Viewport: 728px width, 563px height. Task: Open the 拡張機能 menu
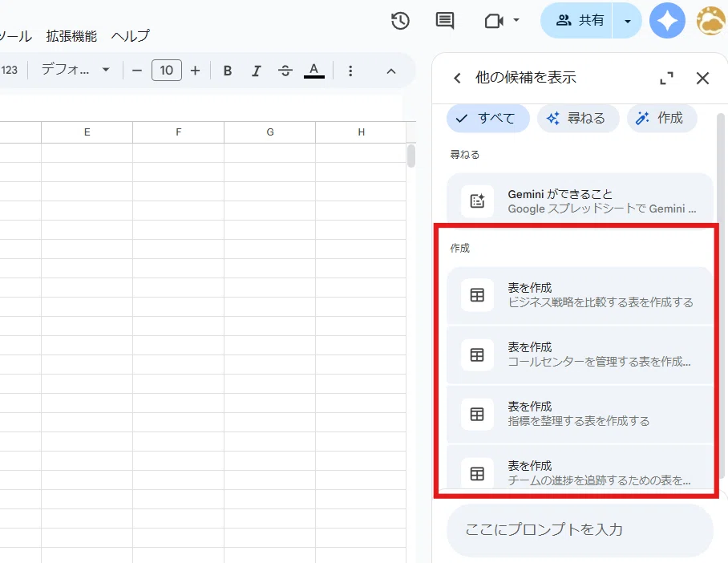71,36
